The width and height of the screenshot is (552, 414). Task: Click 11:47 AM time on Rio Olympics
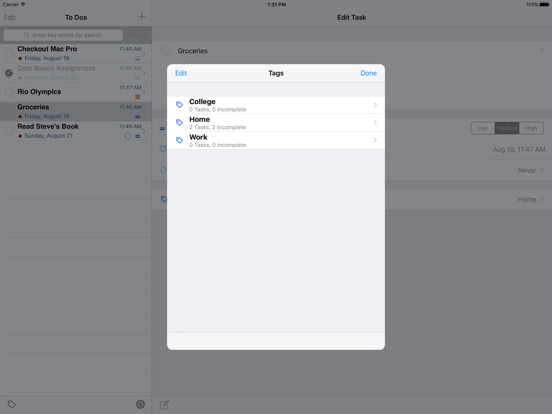click(130, 87)
